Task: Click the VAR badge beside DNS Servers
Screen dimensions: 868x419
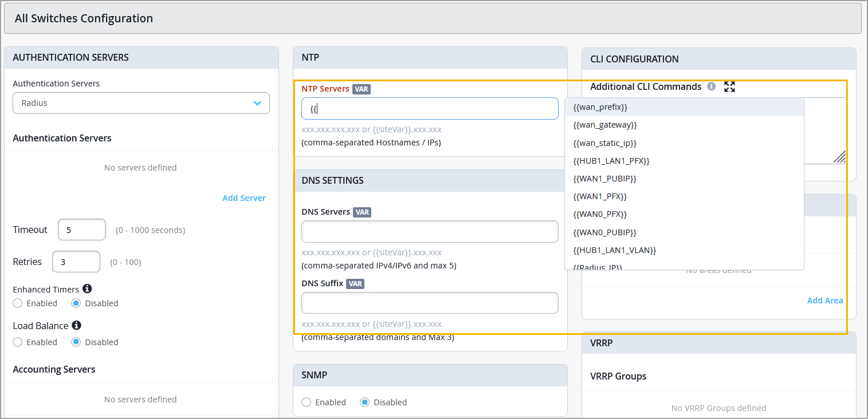Action: 362,212
